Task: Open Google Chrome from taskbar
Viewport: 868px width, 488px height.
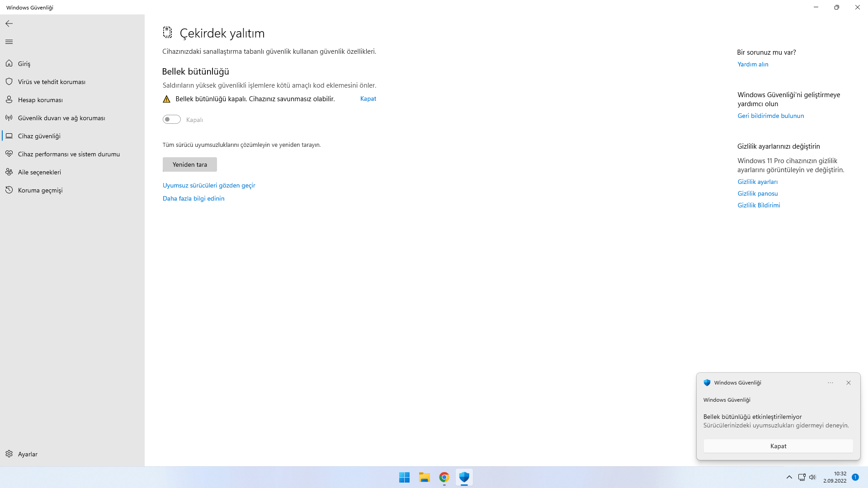Action: click(444, 477)
